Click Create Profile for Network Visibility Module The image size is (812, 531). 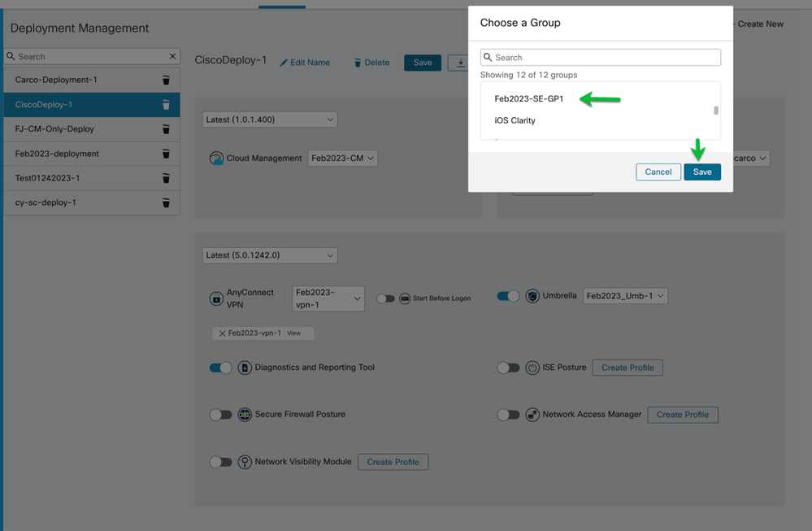point(393,462)
